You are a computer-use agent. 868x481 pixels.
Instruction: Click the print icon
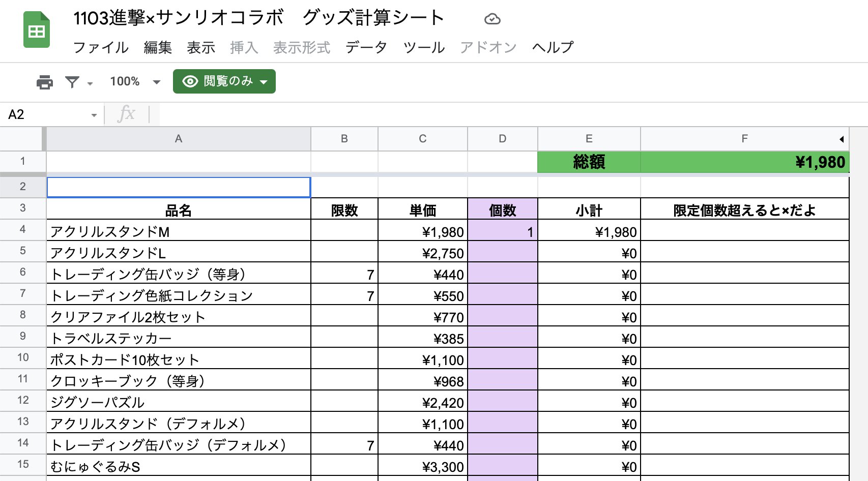pos(45,82)
